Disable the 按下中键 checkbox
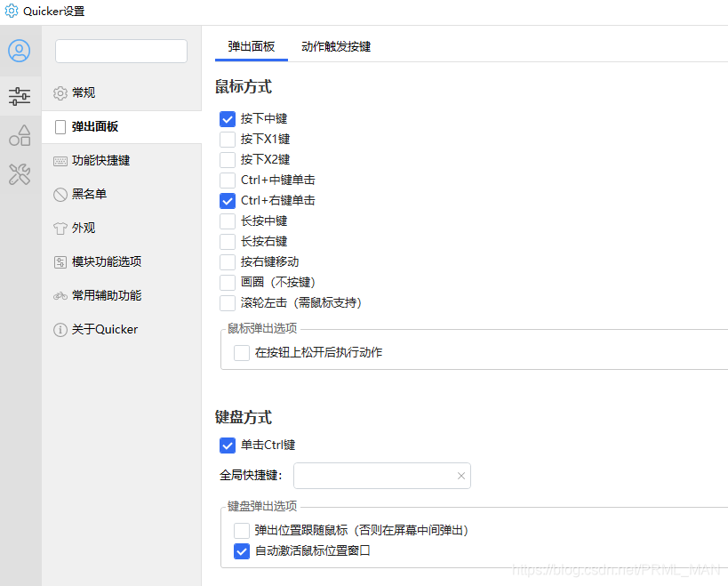This screenshot has height=586, width=728. [x=228, y=118]
